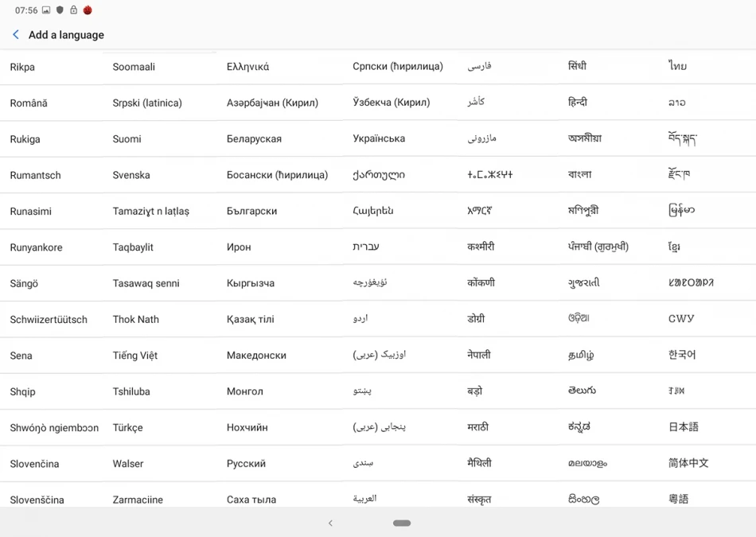Open the image notification status icon
Viewport: 756px width, 537px height.
coord(46,10)
